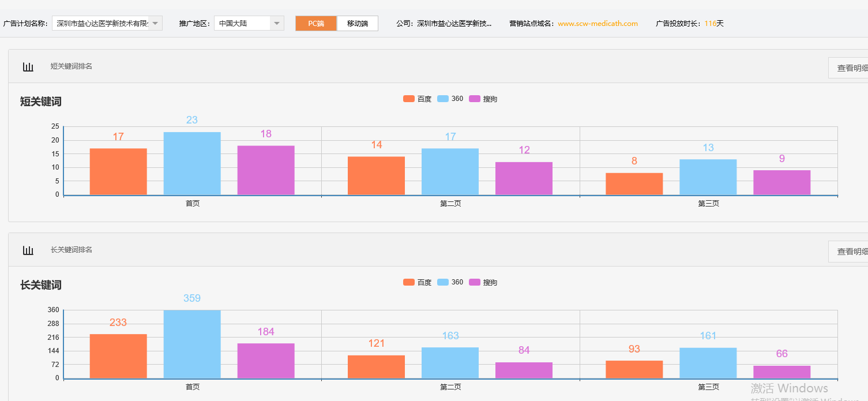Open the 广告计划名称 dropdown arrow

coord(155,23)
